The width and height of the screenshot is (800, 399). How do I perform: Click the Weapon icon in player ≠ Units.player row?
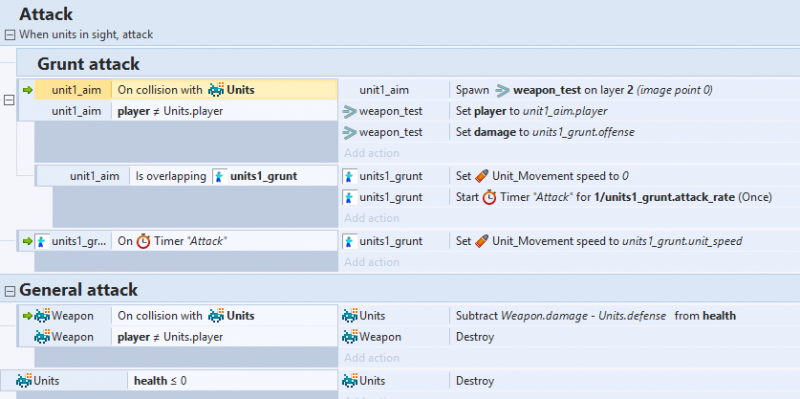(42, 337)
